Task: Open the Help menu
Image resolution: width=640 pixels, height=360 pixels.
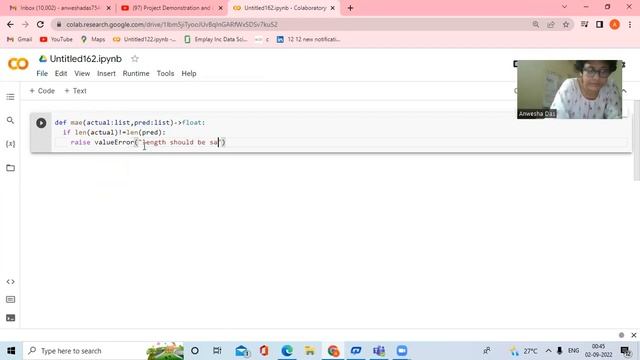Action: click(189, 73)
